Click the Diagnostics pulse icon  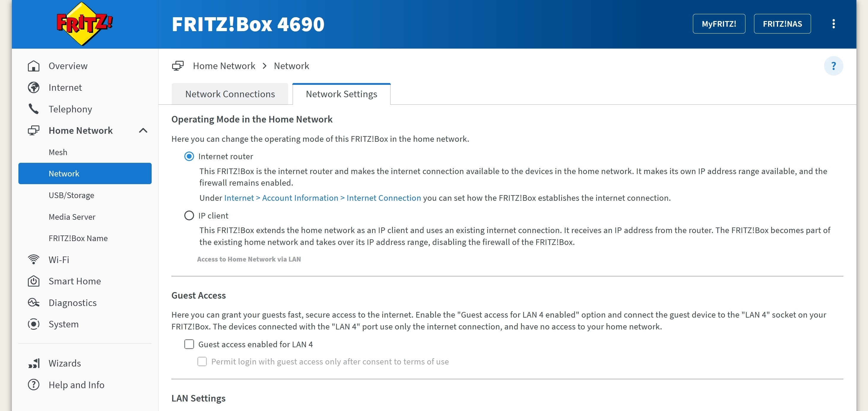33,302
